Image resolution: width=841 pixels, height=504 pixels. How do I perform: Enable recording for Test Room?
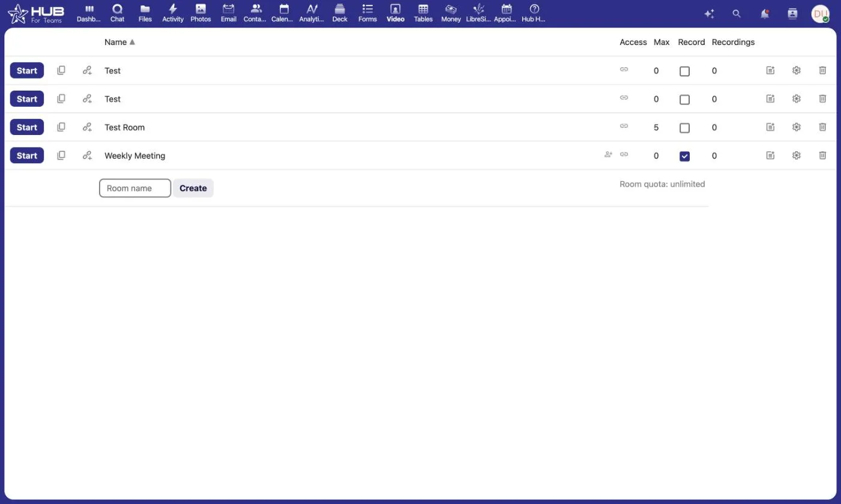coord(684,128)
